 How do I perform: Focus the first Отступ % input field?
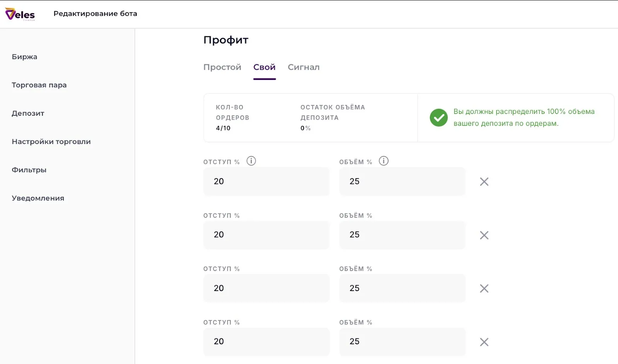click(x=266, y=181)
